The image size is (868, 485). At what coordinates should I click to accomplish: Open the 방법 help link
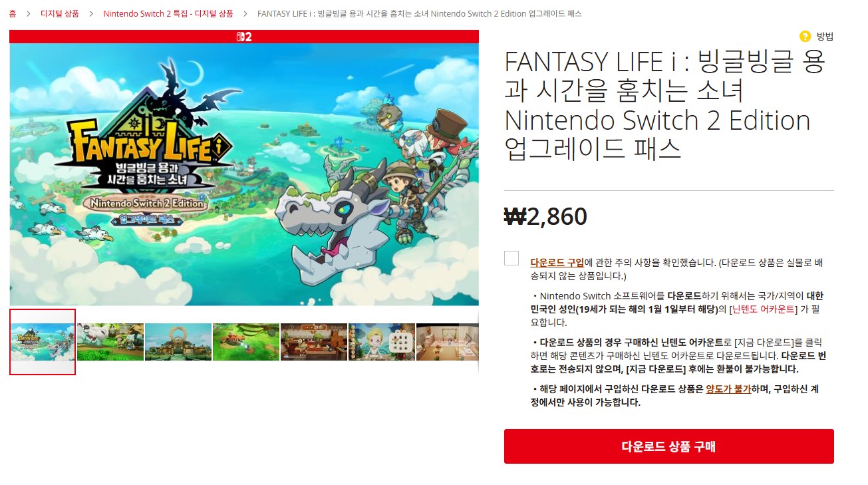[x=825, y=36]
